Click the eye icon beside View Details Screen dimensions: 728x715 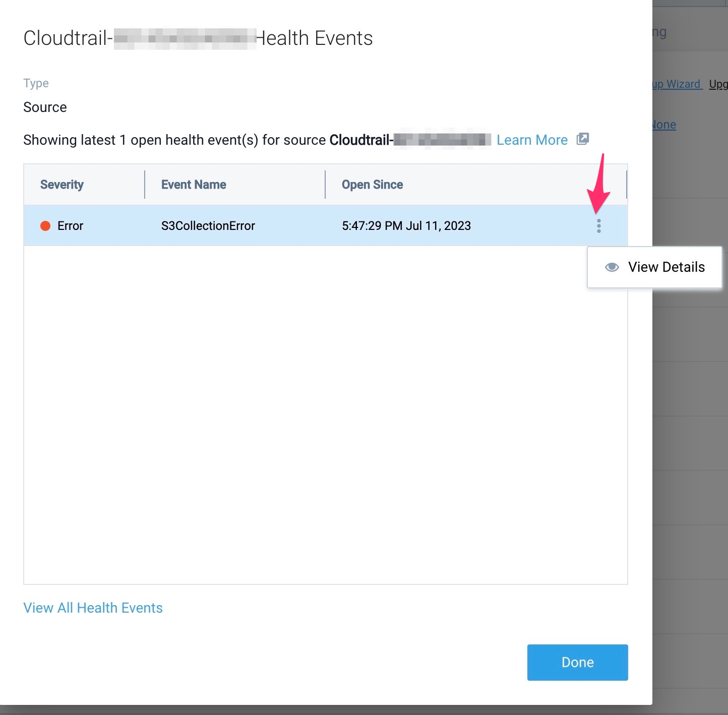[612, 267]
